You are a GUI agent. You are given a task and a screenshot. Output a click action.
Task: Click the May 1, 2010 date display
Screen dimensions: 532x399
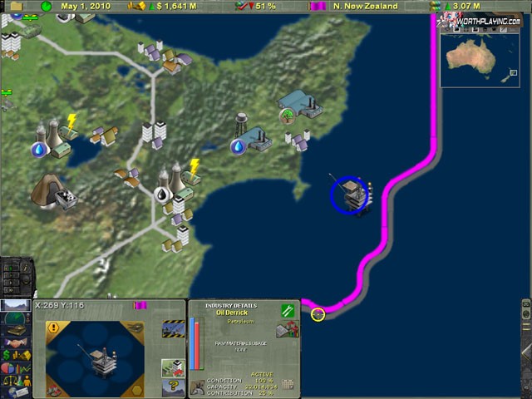[85, 6]
